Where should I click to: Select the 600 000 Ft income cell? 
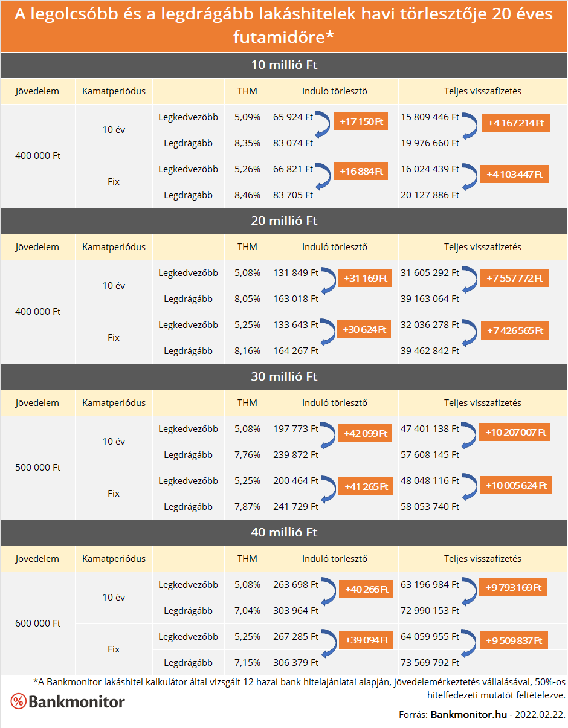click(37, 623)
